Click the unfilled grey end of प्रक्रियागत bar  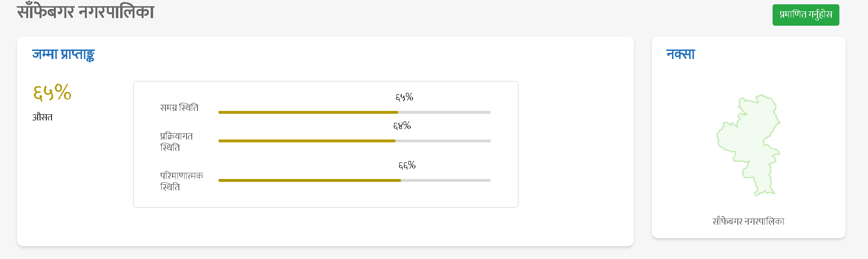(x=443, y=141)
